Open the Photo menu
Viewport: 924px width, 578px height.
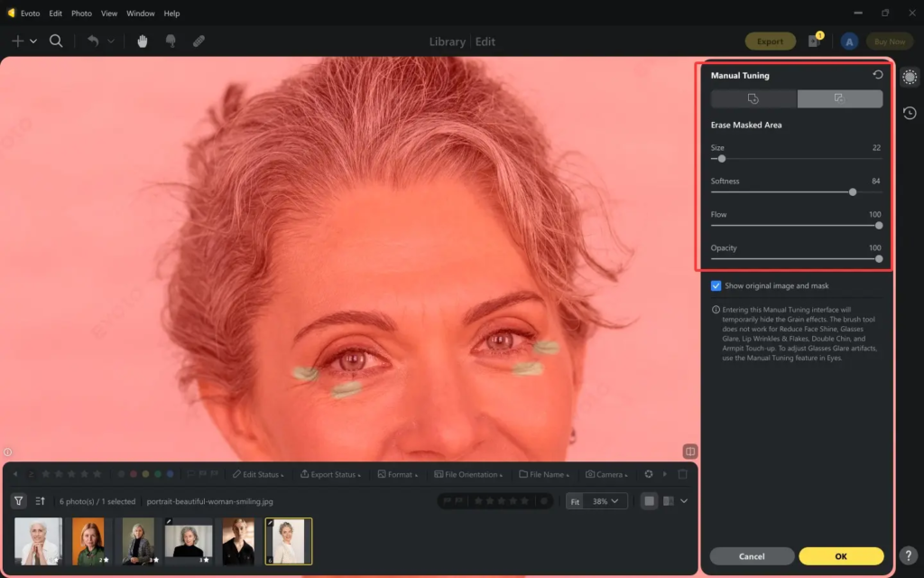(x=81, y=14)
